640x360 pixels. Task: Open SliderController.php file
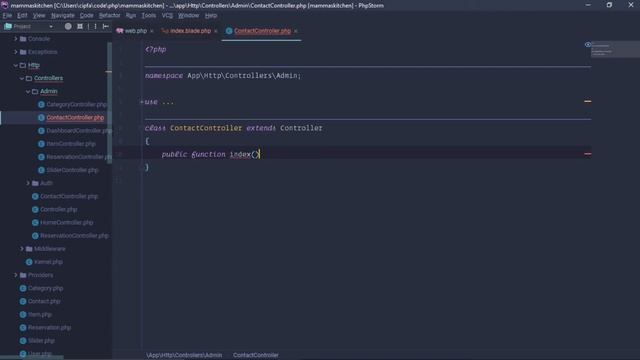pyautogui.click(x=72, y=170)
